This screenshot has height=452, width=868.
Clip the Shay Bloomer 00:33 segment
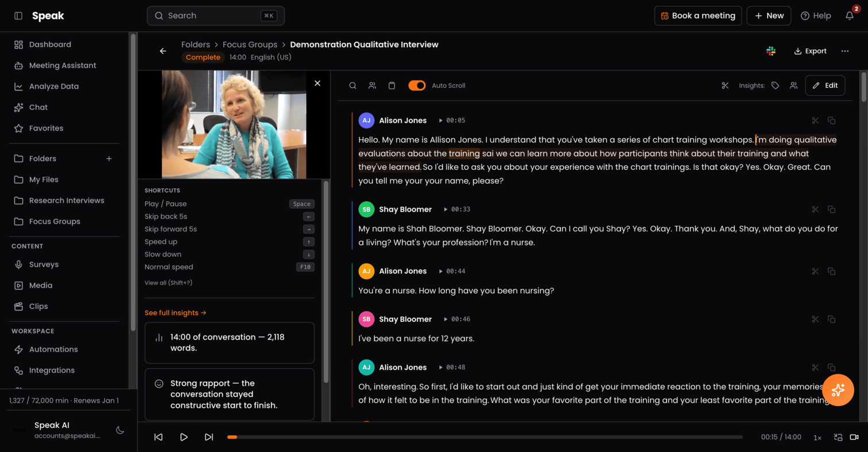tap(815, 209)
